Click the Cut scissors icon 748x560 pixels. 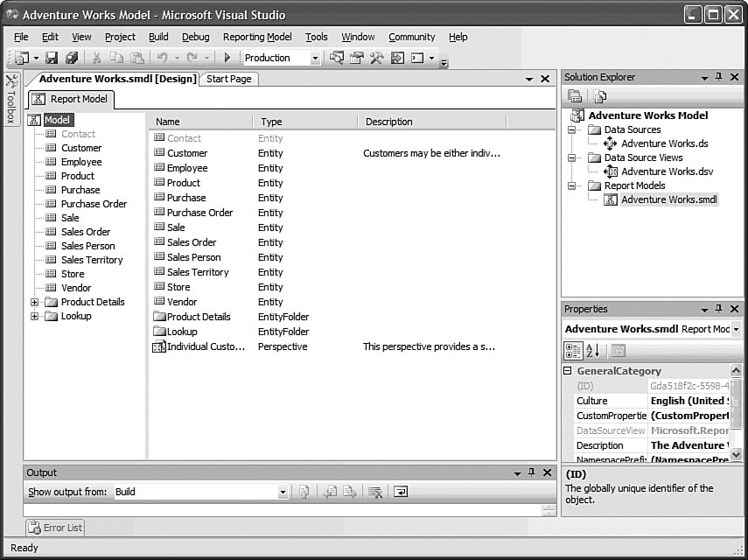pyautogui.click(x=96, y=58)
